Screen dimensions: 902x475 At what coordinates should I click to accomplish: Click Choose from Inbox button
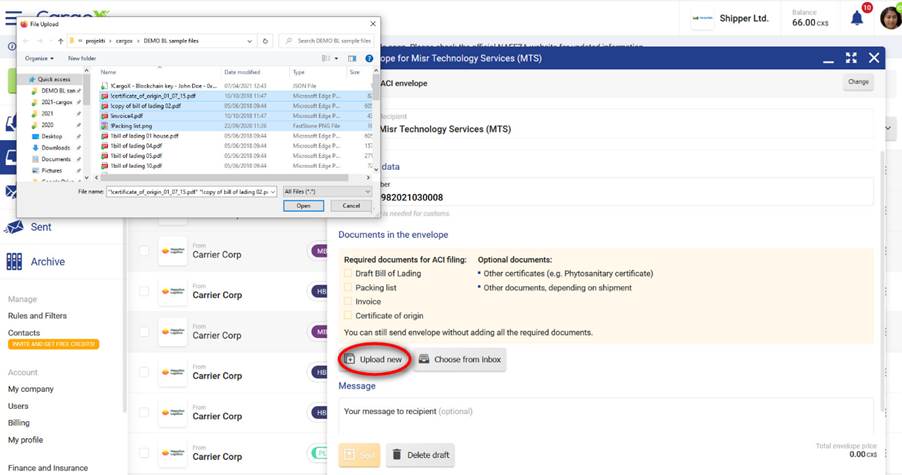pos(460,359)
